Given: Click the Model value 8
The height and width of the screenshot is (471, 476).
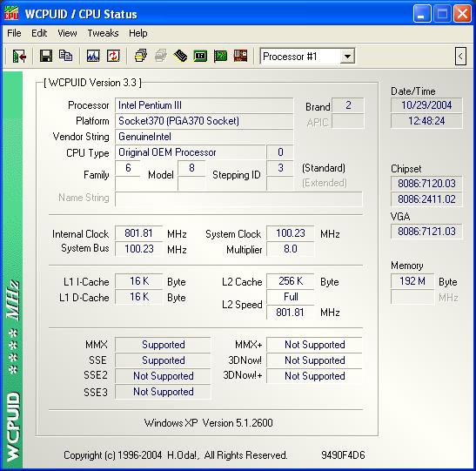Looking at the screenshot, I should (191, 168).
